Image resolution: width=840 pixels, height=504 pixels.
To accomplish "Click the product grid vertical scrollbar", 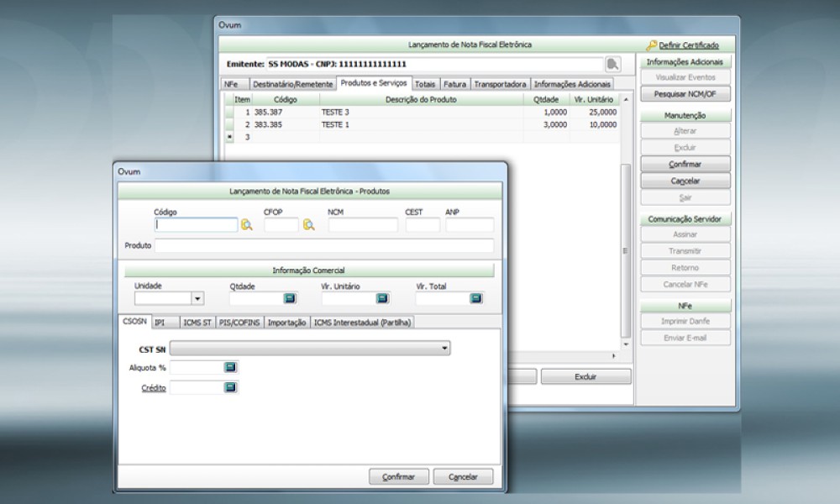I will pyautogui.click(x=624, y=250).
